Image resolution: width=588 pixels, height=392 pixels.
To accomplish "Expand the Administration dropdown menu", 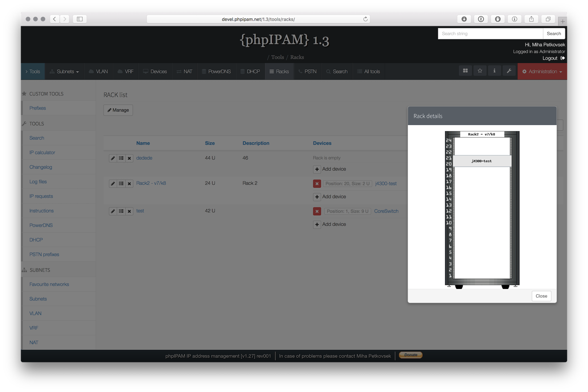I will coord(542,72).
